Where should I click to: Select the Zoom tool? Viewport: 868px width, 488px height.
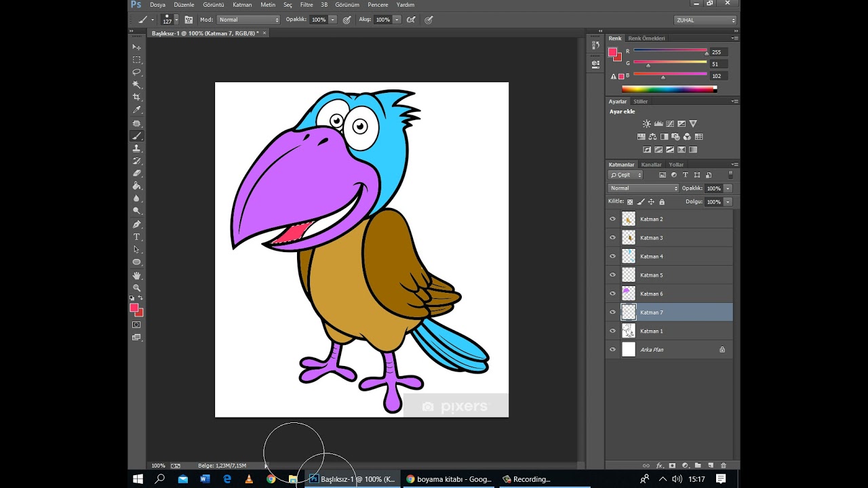tap(136, 288)
